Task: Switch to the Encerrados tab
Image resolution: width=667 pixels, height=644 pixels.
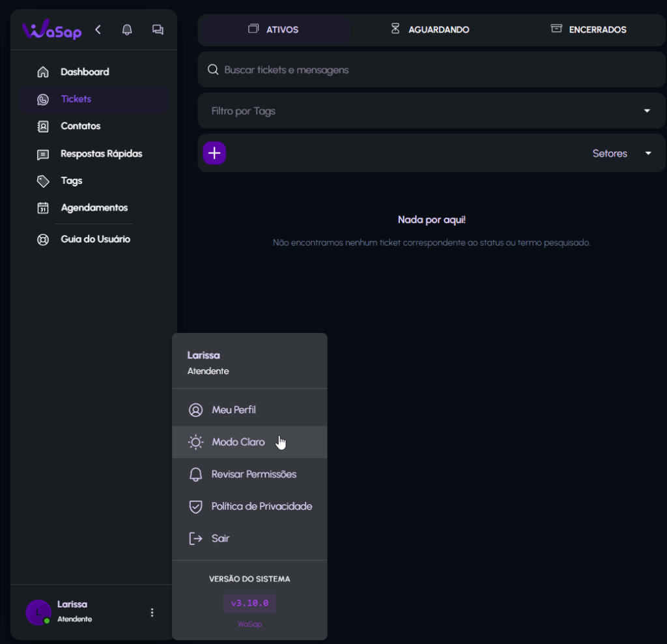Action: pos(588,29)
